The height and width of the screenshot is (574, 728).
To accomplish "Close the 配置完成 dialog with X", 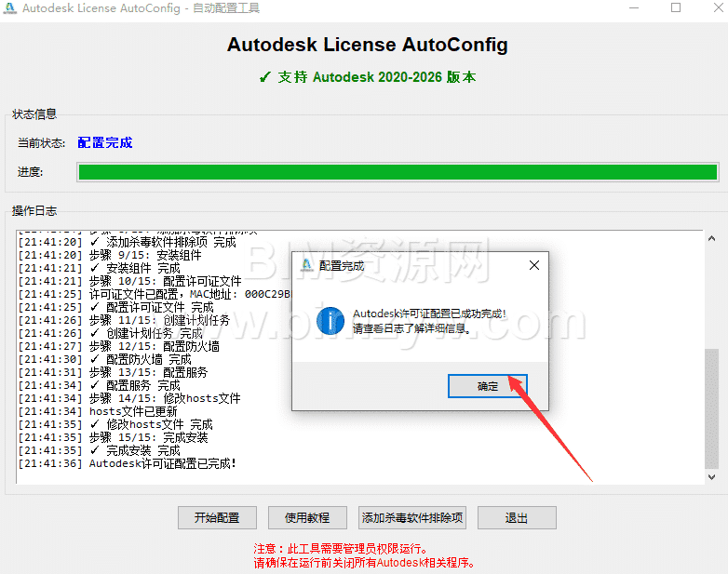I will (x=533, y=265).
